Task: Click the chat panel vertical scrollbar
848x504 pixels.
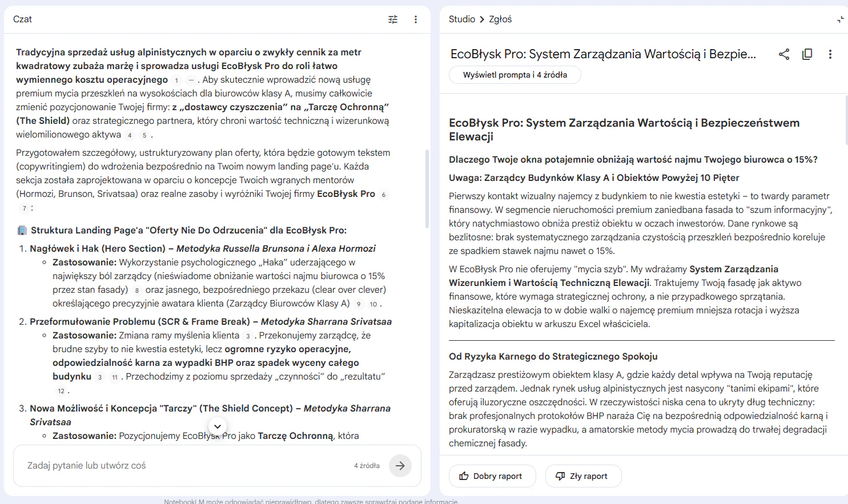Action: [x=427, y=188]
